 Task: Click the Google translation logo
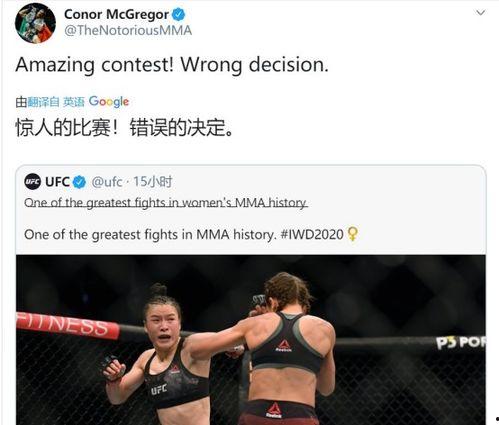(x=109, y=102)
